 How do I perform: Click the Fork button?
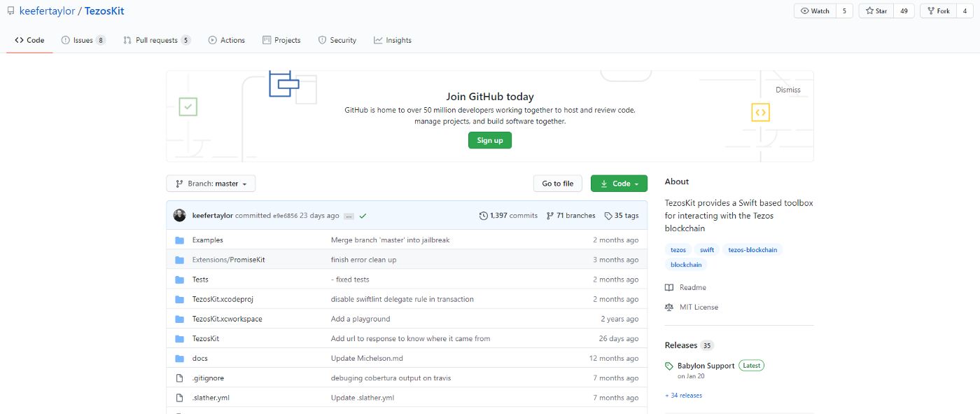(938, 11)
